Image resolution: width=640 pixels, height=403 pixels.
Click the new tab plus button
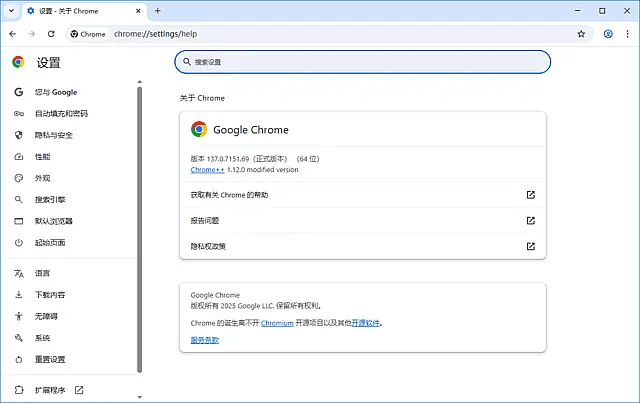[x=157, y=10]
